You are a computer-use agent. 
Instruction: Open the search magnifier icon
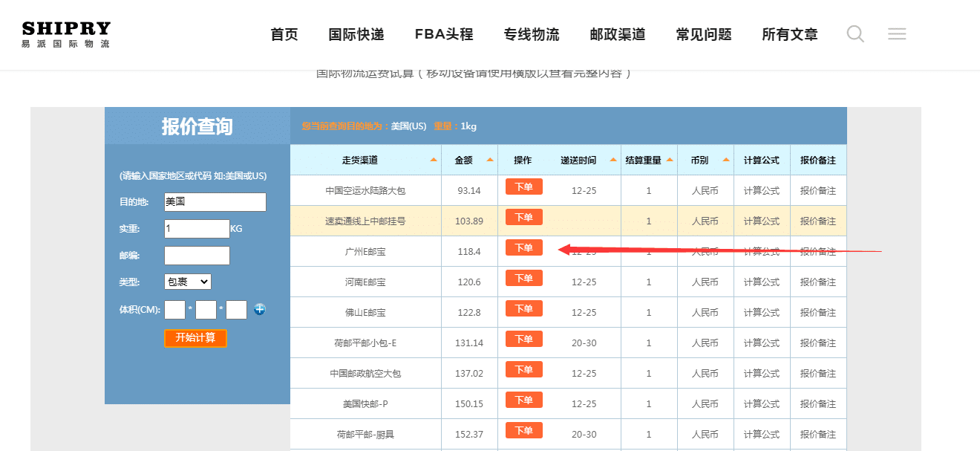pos(855,33)
